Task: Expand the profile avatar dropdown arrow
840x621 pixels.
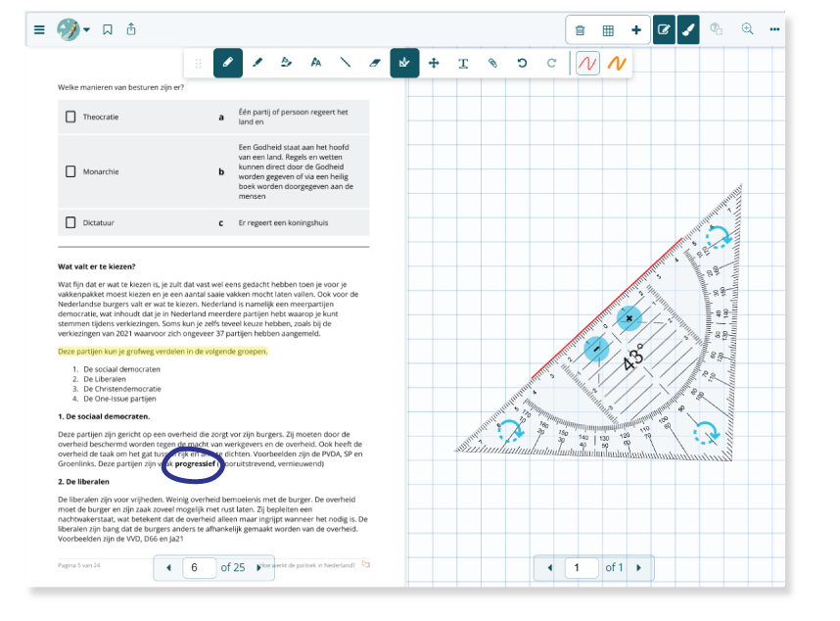Action: (x=86, y=29)
